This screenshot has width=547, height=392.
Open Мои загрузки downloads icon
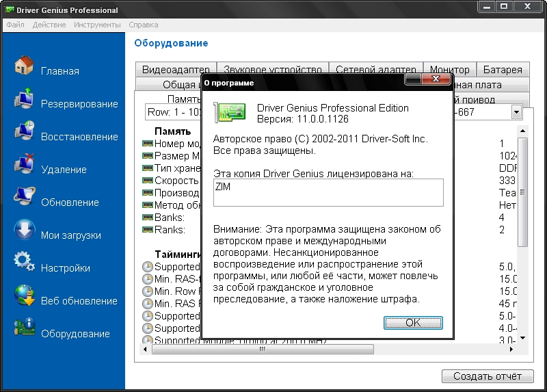(24, 229)
